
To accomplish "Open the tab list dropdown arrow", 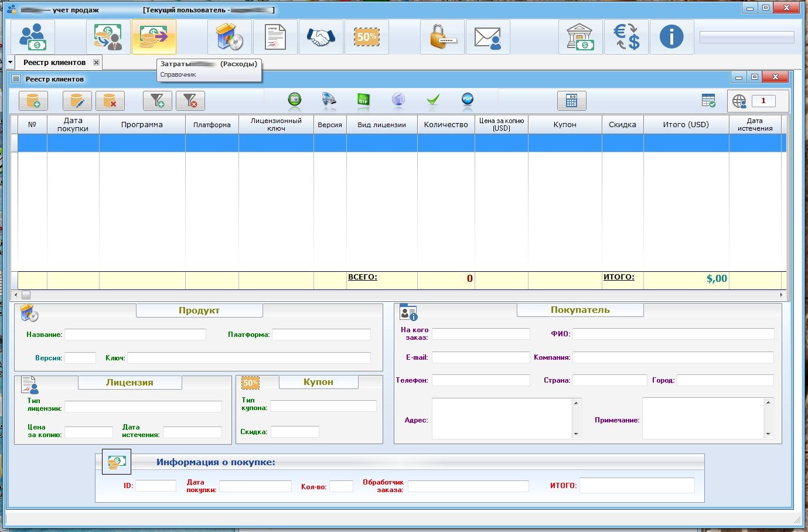I will click(x=11, y=62).
